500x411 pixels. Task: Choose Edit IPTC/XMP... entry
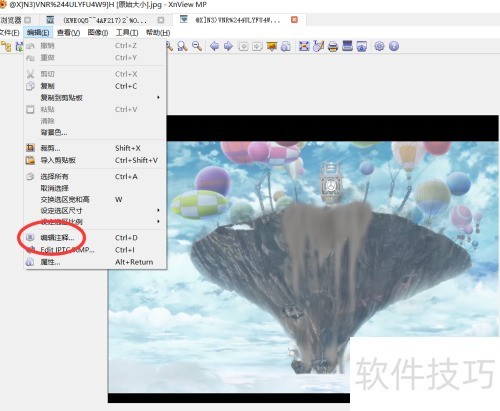point(95,250)
